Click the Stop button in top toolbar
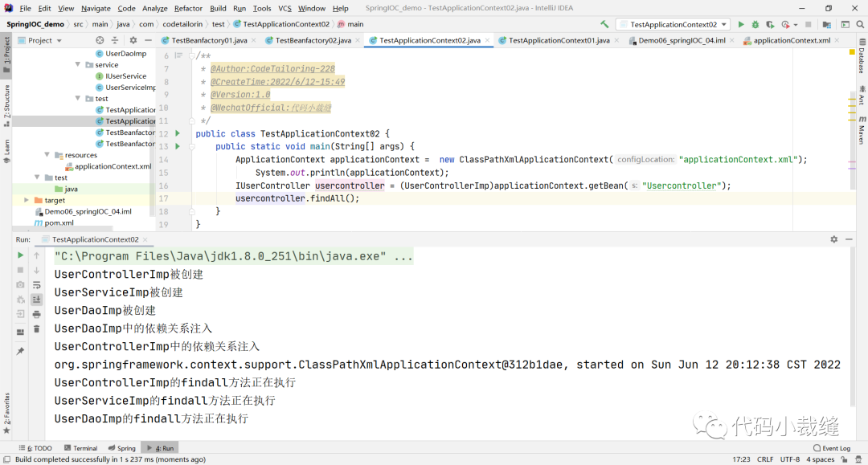The image size is (868, 465). [x=809, y=24]
